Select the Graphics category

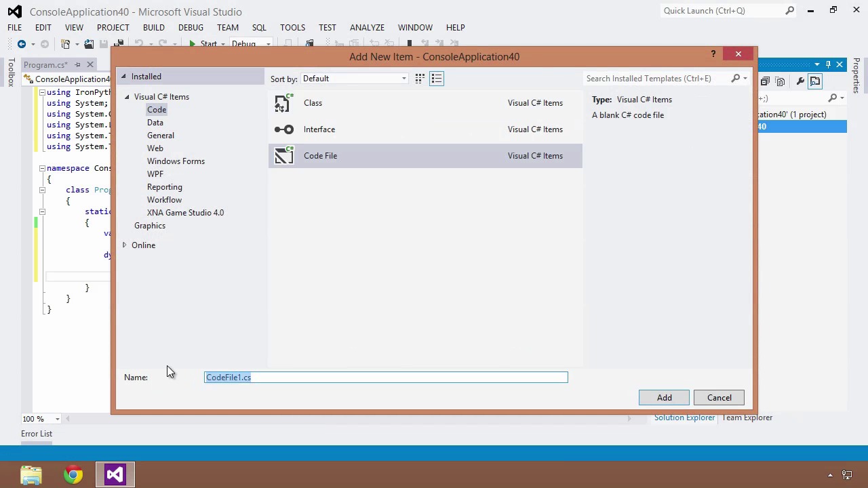(150, 226)
